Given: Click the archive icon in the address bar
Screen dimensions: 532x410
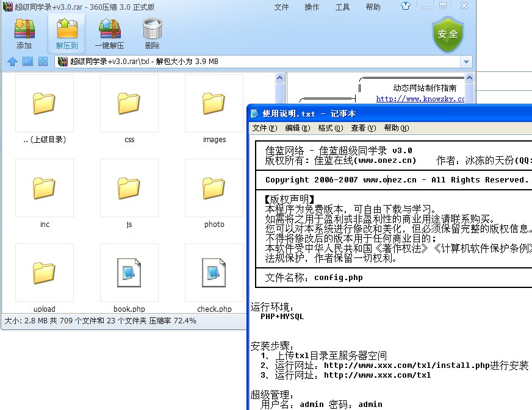Looking at the screenshot, I should [x=61, y=61].
